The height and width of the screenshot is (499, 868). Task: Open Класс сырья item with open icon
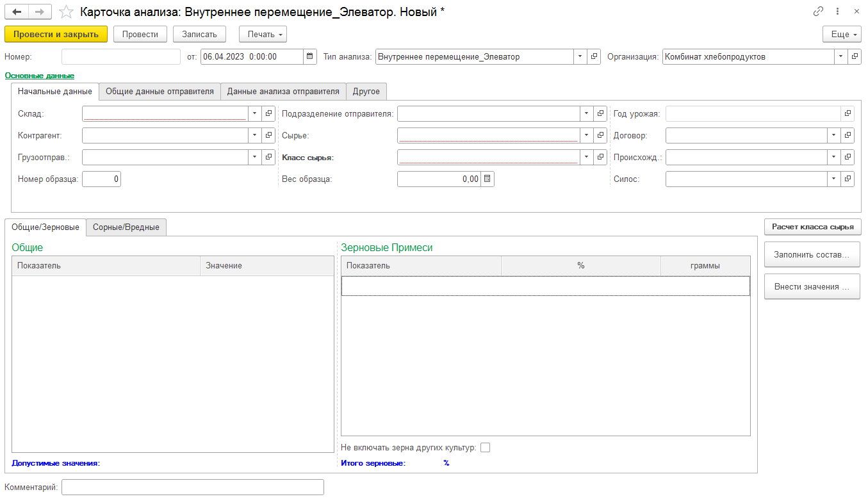coord(600,157)
